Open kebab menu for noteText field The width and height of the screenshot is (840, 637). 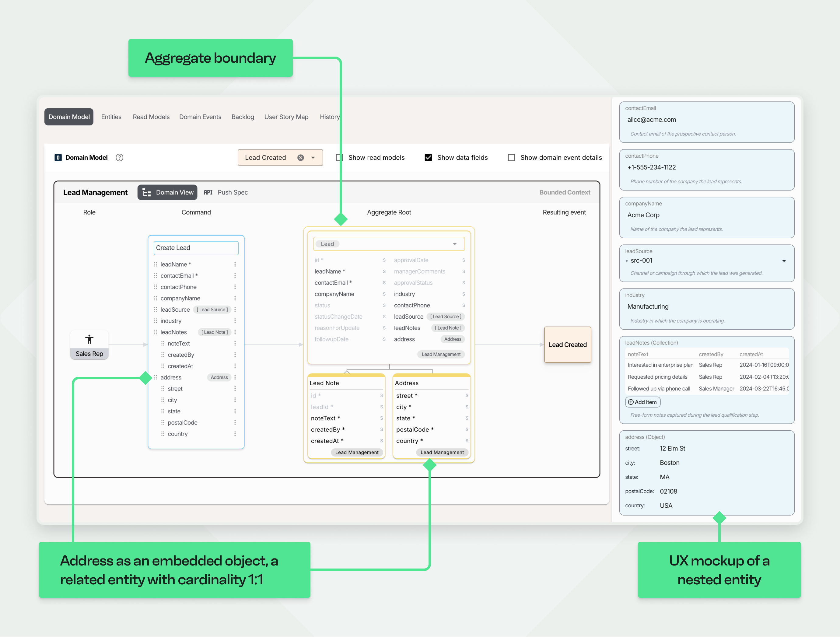(235, 344)
